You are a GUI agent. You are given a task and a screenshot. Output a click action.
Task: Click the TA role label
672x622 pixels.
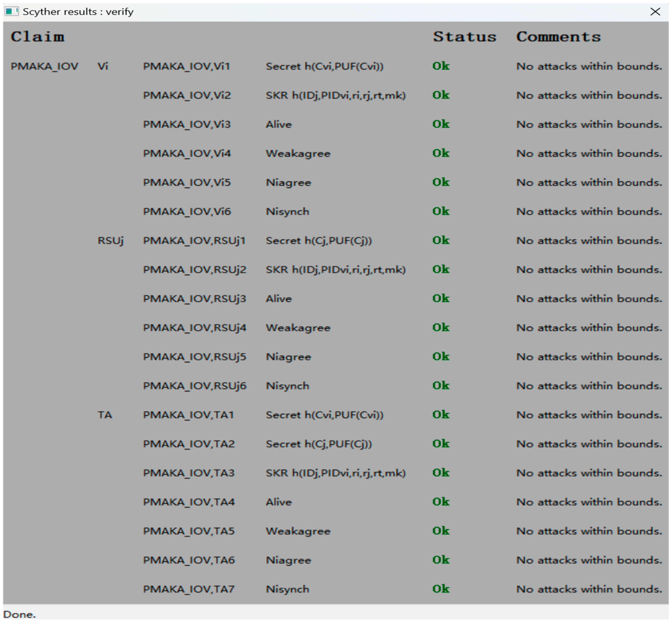tap(105, 415)
